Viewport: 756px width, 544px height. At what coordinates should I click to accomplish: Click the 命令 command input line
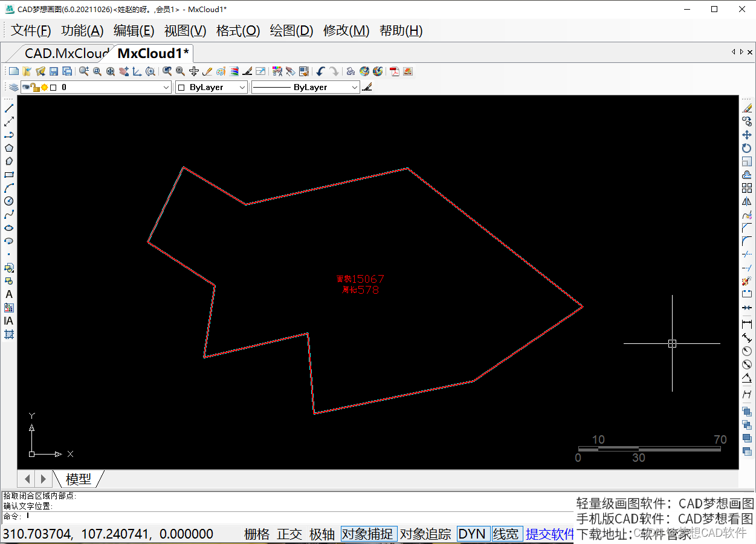coord(287,516)
